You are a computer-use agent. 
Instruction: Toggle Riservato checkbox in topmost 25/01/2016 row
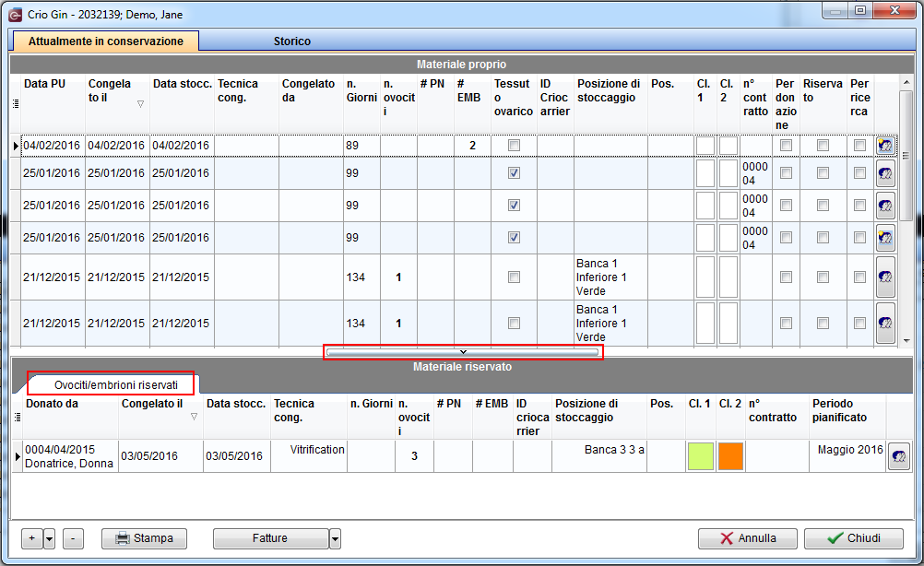[x=823, y=173]
